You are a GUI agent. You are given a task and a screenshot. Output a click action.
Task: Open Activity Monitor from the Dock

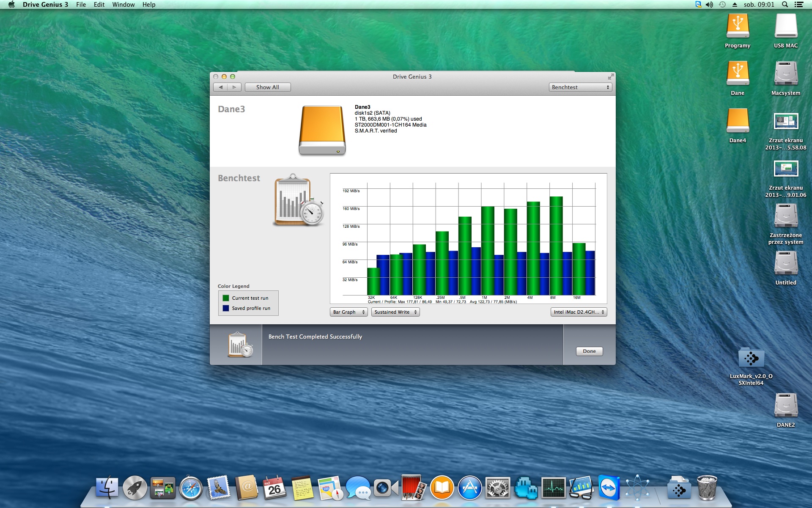(x=553, y=488)
